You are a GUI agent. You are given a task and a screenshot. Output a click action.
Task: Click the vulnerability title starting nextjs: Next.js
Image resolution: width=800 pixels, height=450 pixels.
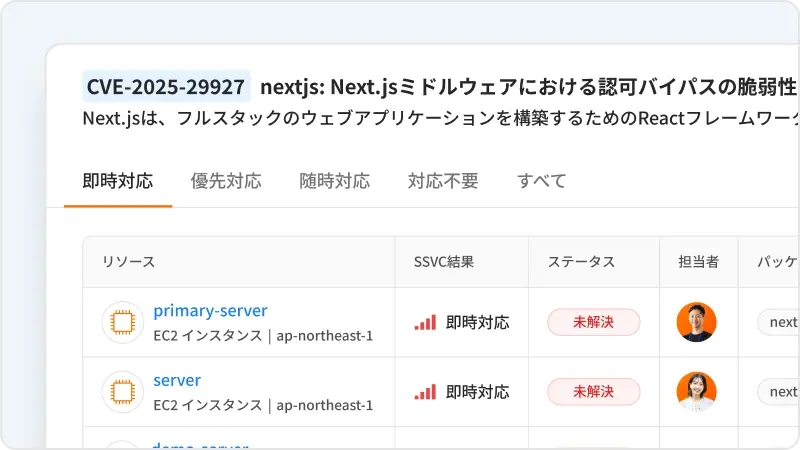pos(529,87)
